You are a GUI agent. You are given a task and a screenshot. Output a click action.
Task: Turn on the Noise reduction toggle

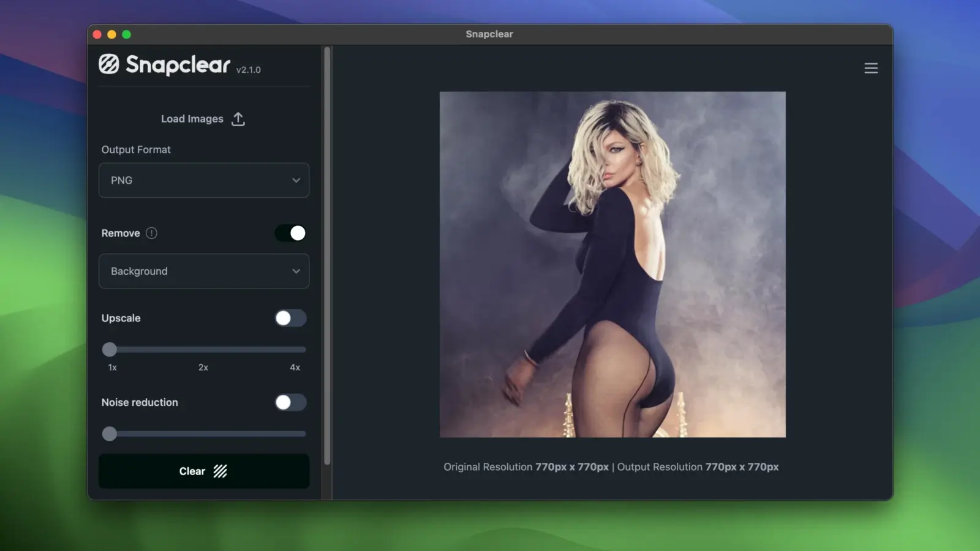coord(290,402)
